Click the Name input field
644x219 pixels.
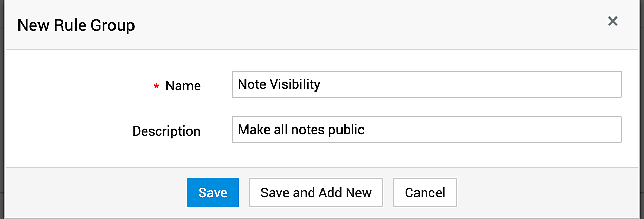click(426, 84)
